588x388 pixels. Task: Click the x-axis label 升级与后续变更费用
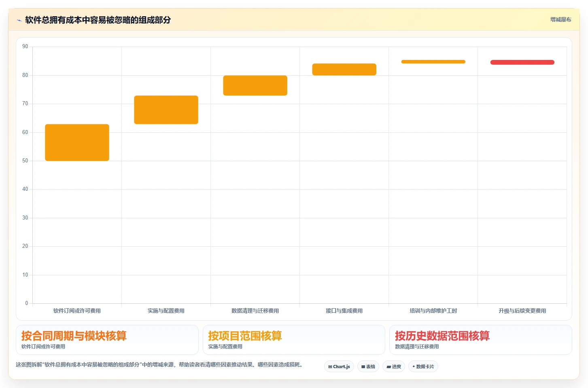click(522, 311)
